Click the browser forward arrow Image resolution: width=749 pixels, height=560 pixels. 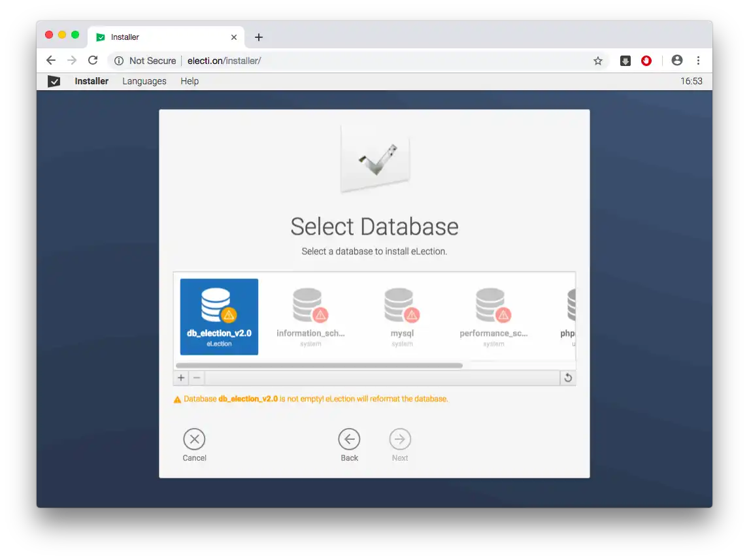click(x=72, y=61)
